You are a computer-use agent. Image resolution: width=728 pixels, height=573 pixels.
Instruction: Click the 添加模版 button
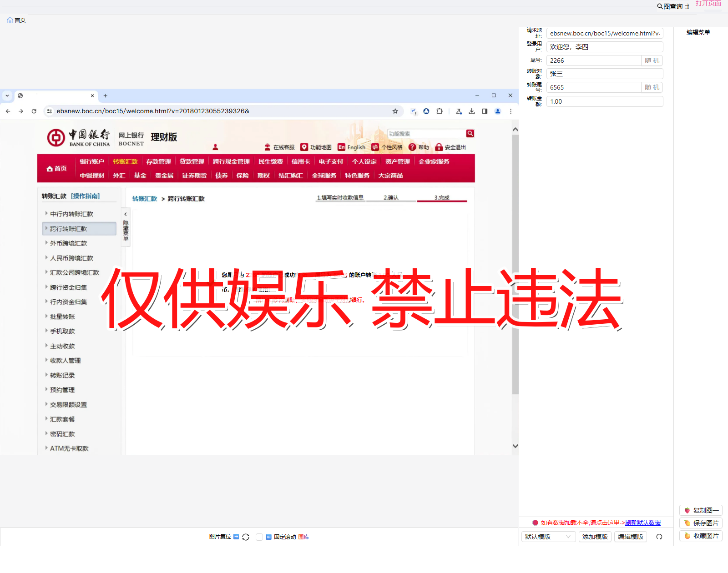[595, 537]
